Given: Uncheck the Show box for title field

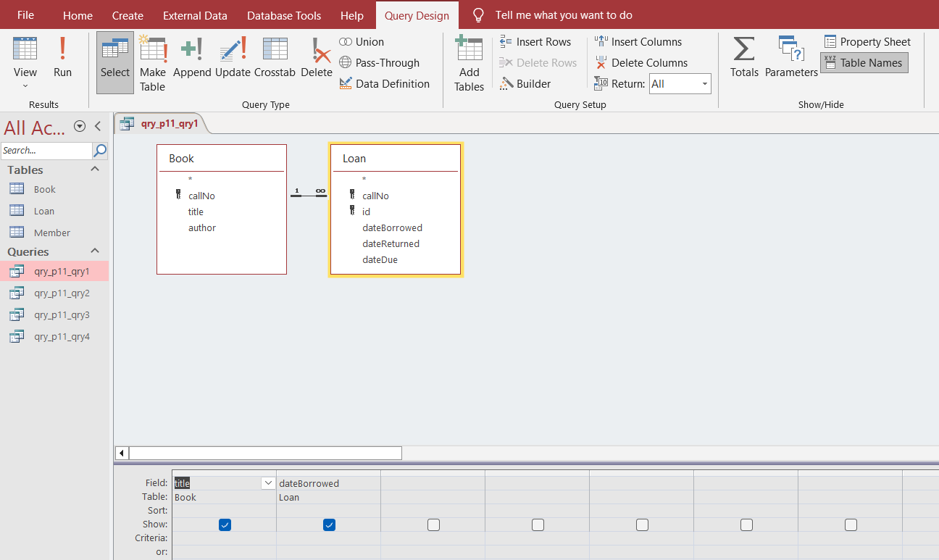Looking at the screenshot, I should click(x=225, y=524).
